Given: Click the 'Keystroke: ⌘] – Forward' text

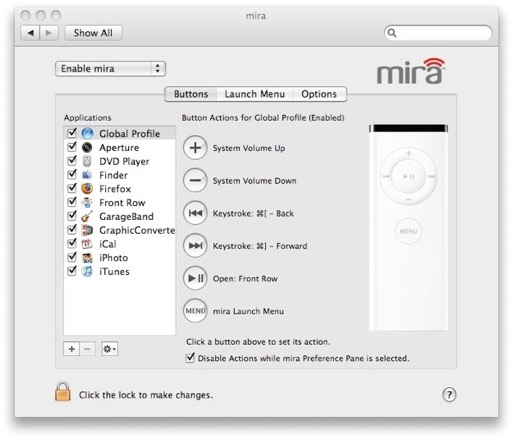Looking at the screenshot, I should (x=260, y=246).
